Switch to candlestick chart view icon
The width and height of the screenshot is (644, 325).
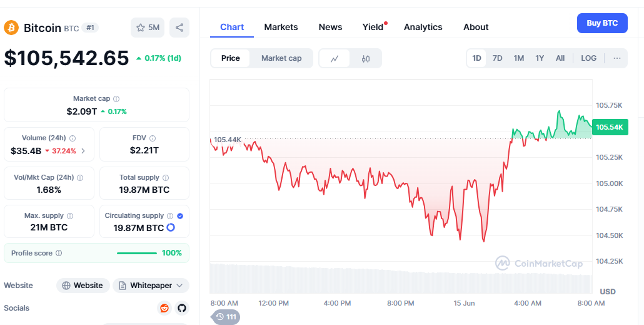[x=366, y=58]
